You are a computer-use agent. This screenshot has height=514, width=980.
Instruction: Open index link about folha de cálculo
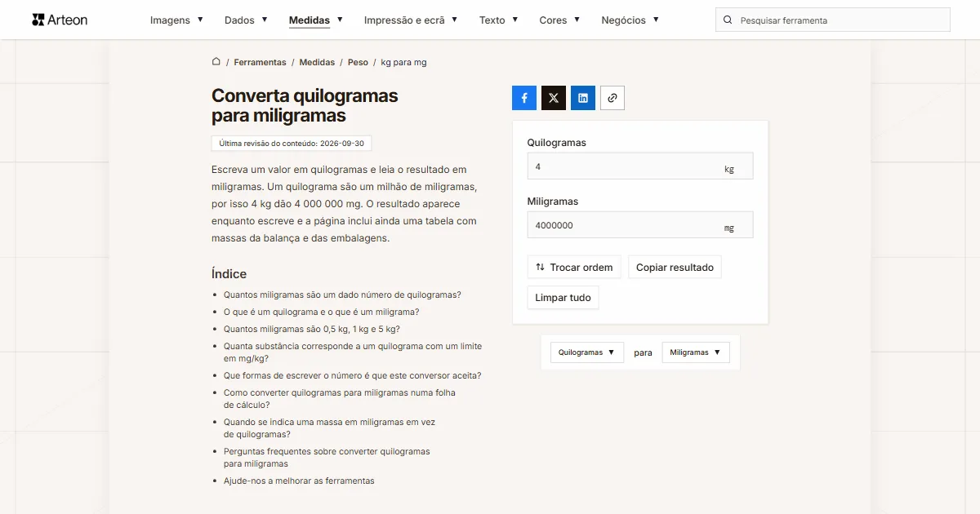coord(340,398)
